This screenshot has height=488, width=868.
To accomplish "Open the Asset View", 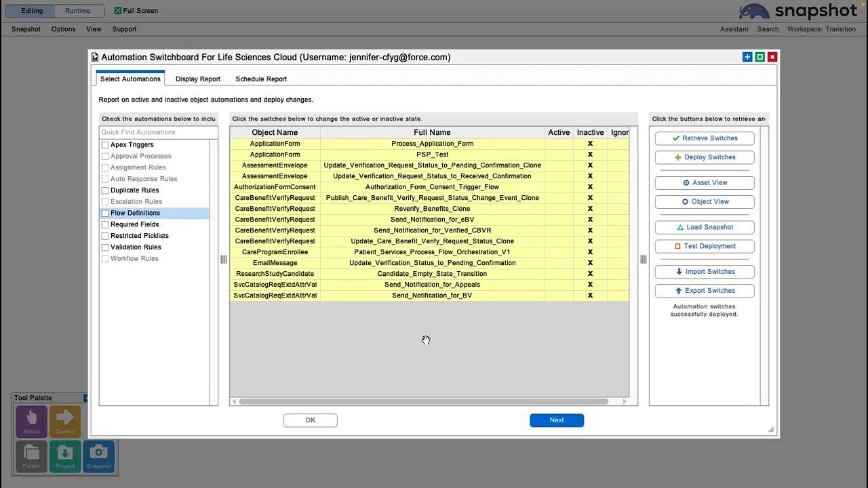I will [705, 183].
